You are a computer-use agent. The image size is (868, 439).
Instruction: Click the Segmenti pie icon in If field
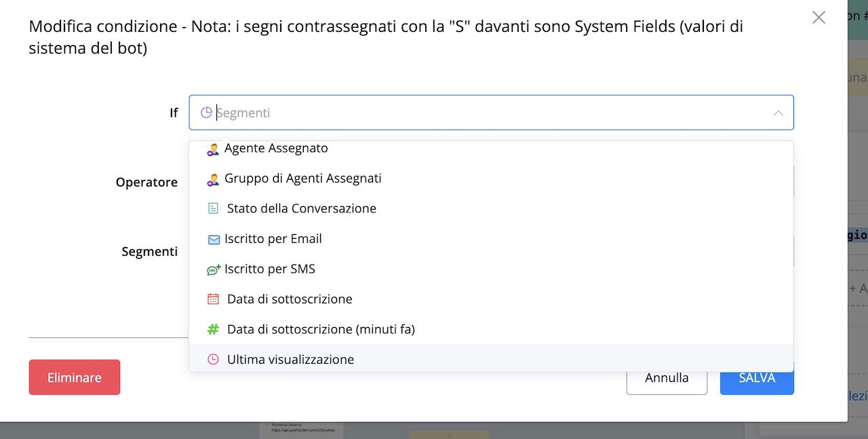point(206,113)
